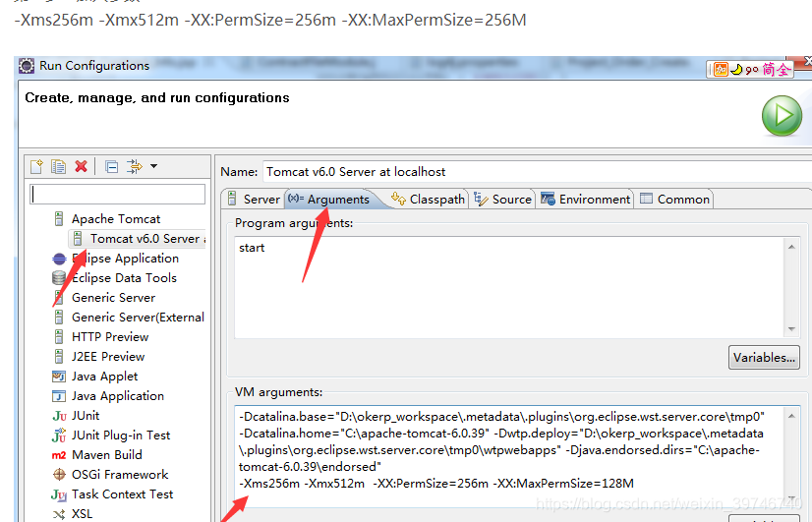The height and width of the screenshot is (522, 812).
Task: Select Eclipse Data Tools entry
Action: coord(124,278)
